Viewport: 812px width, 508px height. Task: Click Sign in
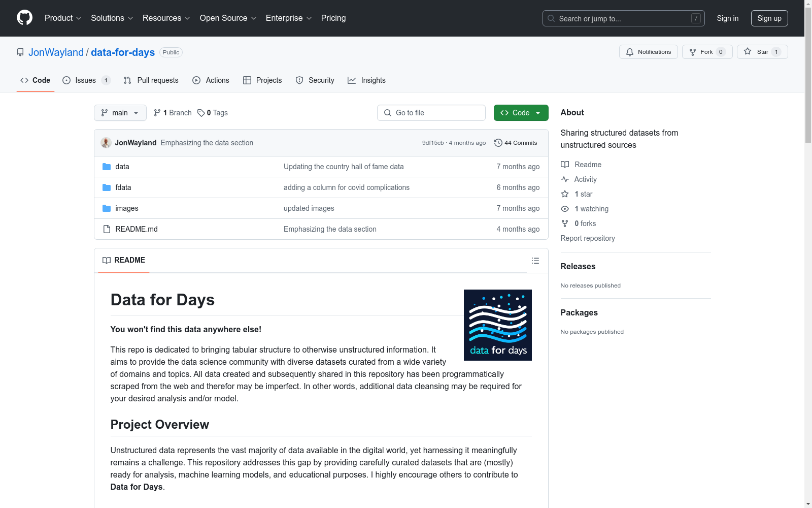click(x=728, y=18)
